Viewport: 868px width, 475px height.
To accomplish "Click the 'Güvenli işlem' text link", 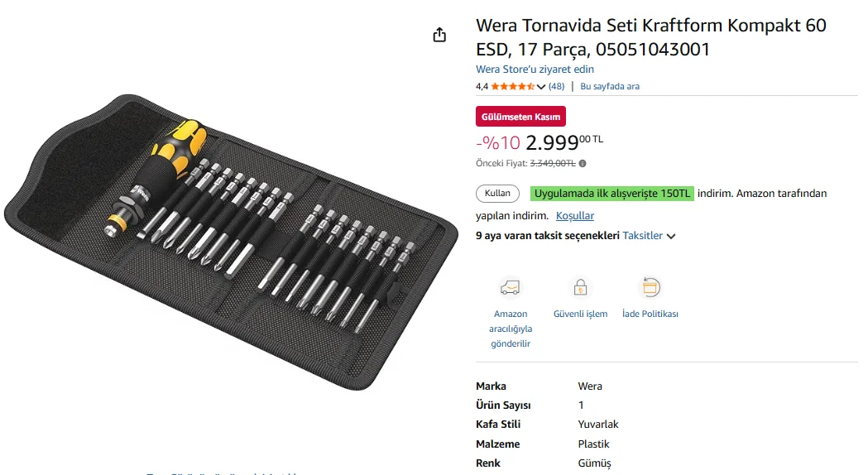I will click(x=580, y=314).
